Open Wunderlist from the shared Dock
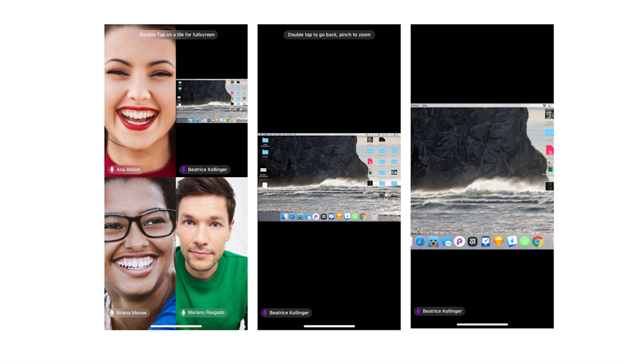643x364 pixels. [525, 241]
